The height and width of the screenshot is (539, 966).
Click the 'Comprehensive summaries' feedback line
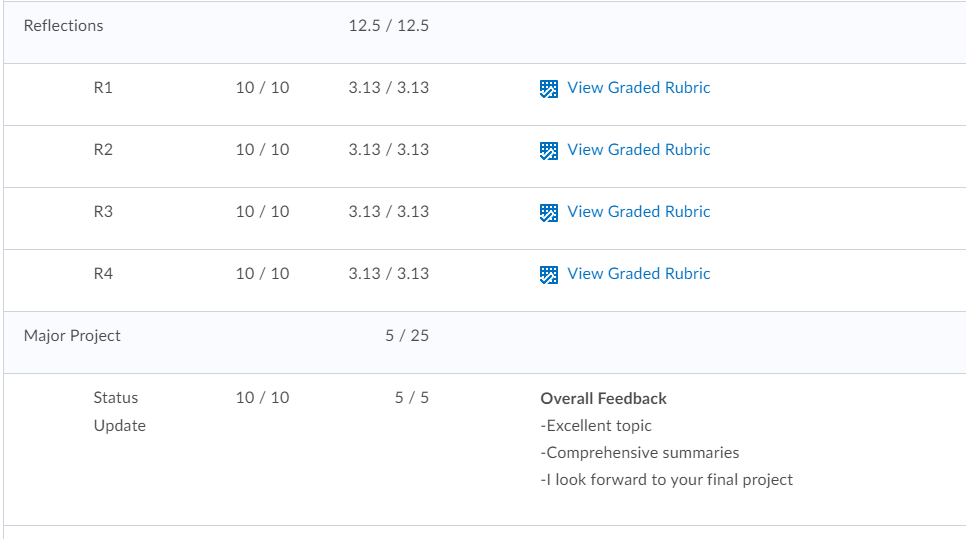(x=639, y=453)
